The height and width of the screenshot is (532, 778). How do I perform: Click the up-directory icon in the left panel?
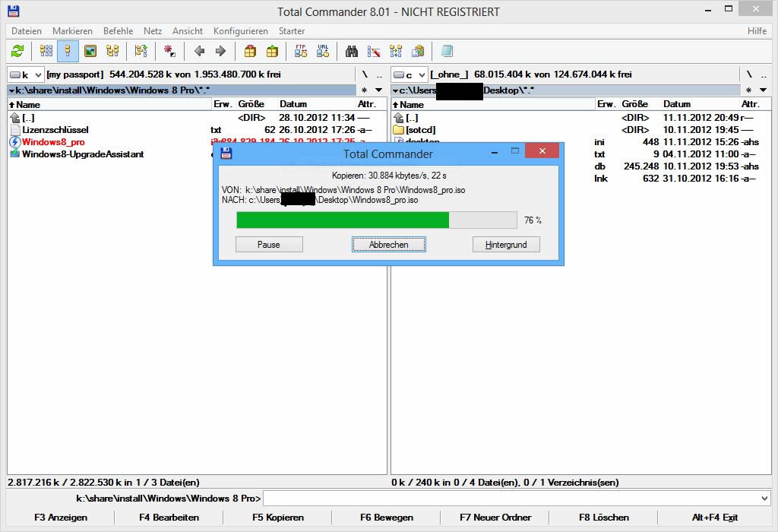[15, 118]
